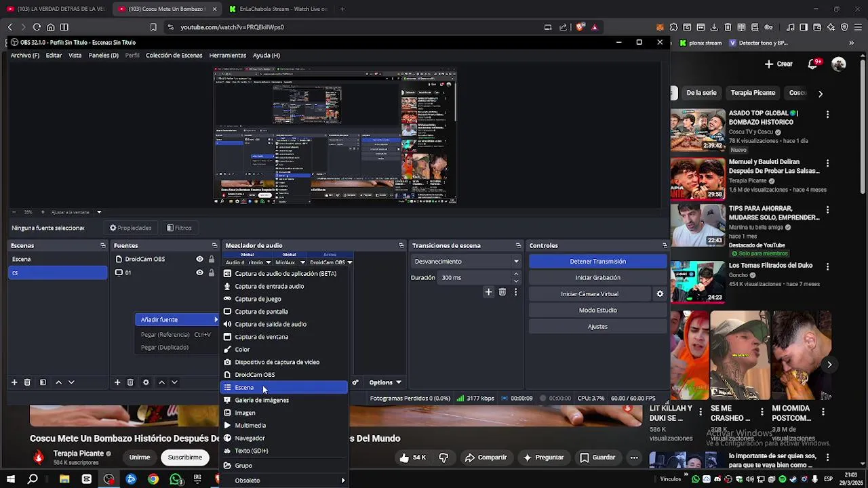
Task: Remove the source with the Fuentes trash icon
Action: coord(130,382)
